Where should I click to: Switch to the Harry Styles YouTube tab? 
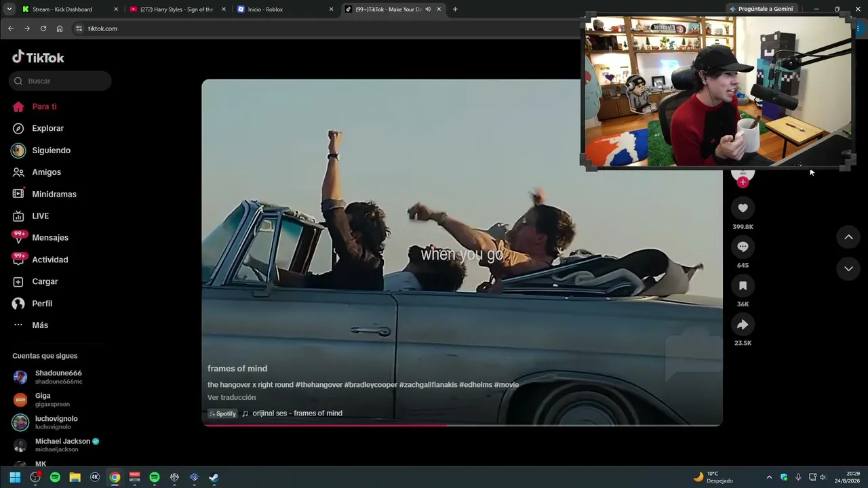click(x=178, y=9)
